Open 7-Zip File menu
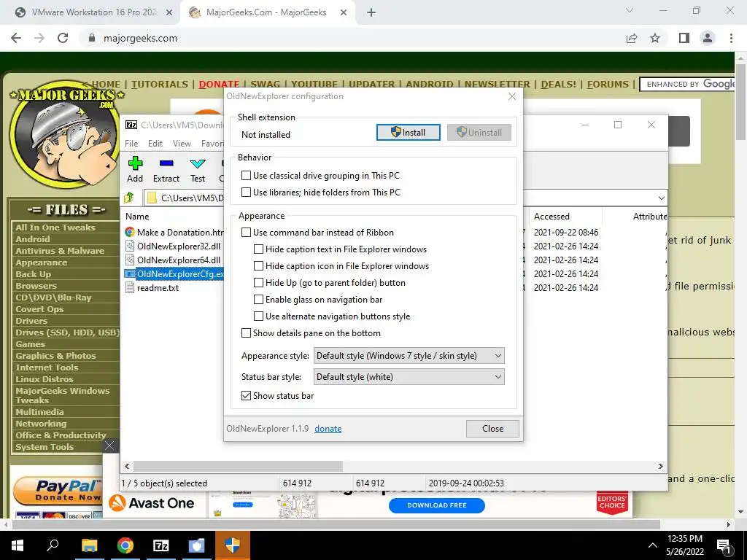The image size is (747, 560). pyautogui.click(x=131, y=144)
